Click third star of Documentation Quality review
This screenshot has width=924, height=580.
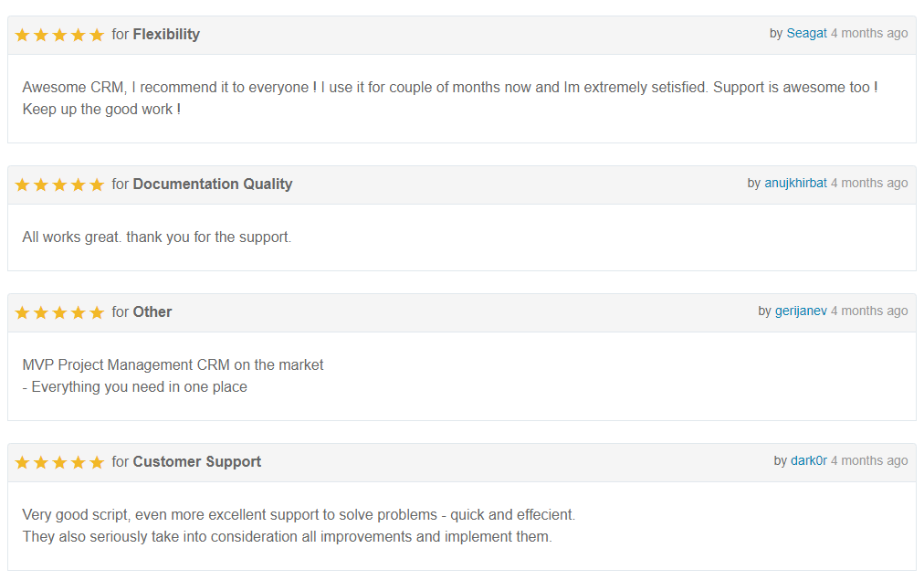point(59,185)
